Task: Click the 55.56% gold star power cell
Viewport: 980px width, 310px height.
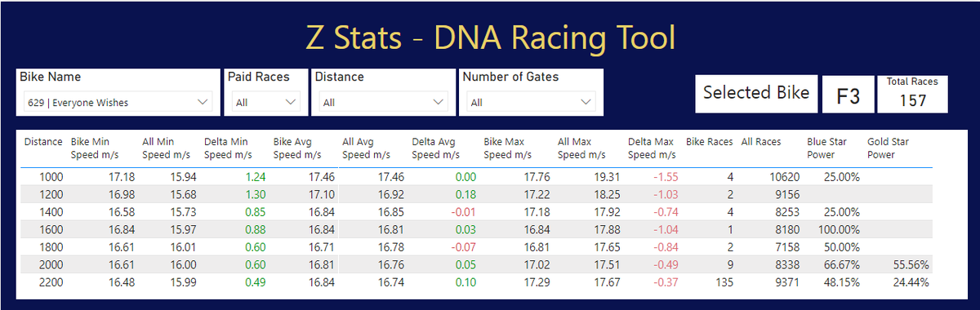Action: tap(911, 264)
